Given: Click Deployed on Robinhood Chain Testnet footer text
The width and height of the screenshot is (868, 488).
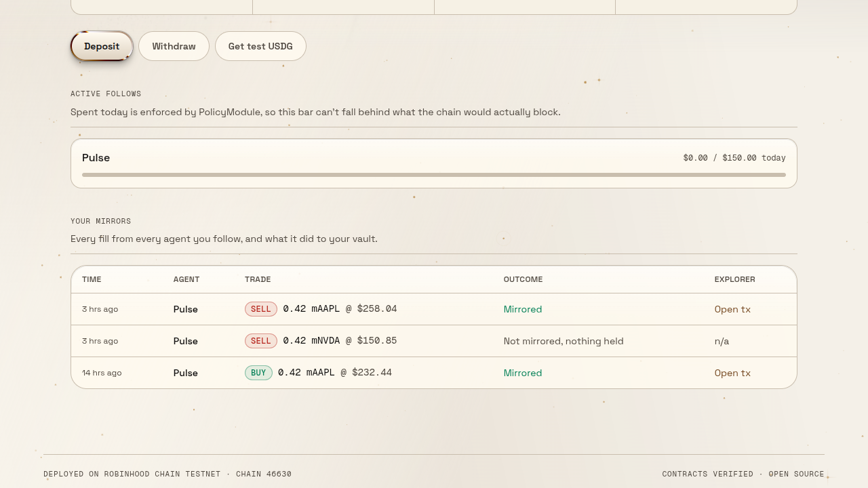Looking at the screenshot, I should (x=167, y=474).
